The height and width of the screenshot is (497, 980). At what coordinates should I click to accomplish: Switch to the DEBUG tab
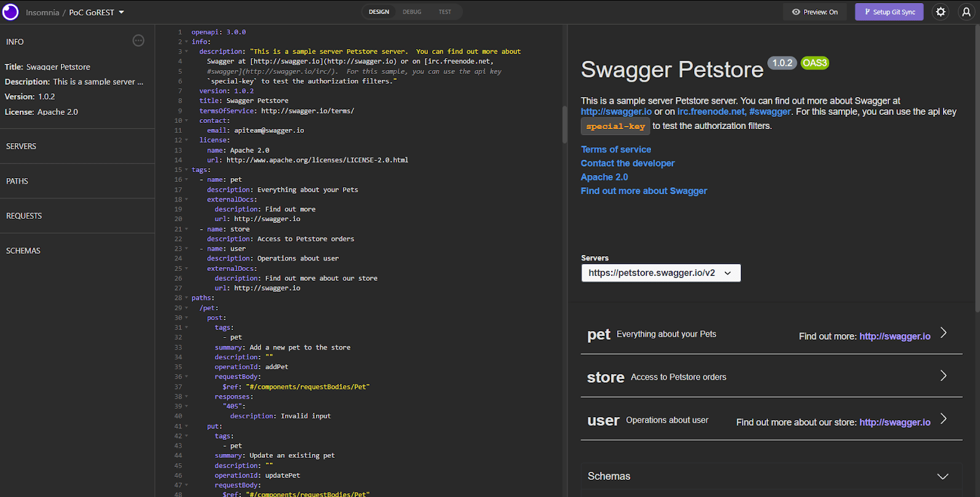pos(412,12)
